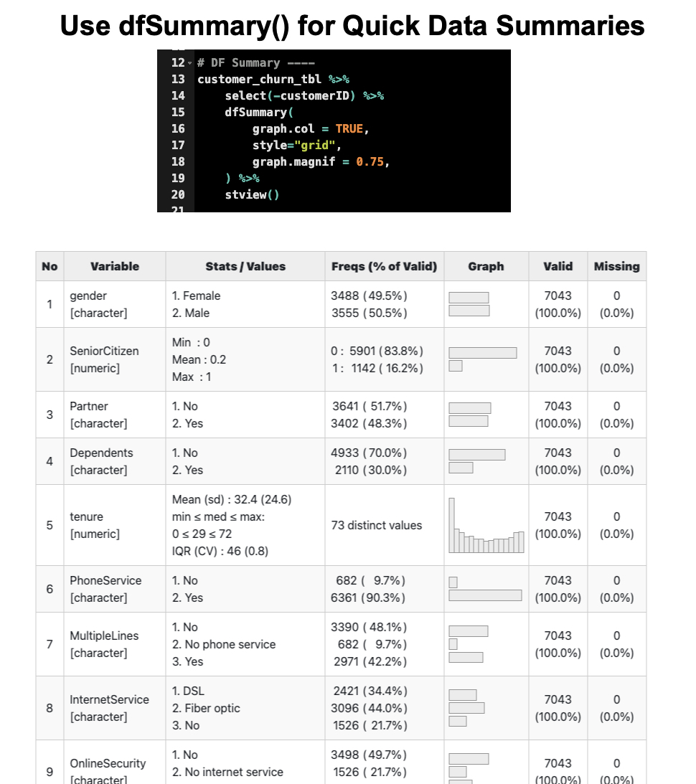
Task: Click the 'tenure [numeric]' variable cell
Action: point(115,526)
